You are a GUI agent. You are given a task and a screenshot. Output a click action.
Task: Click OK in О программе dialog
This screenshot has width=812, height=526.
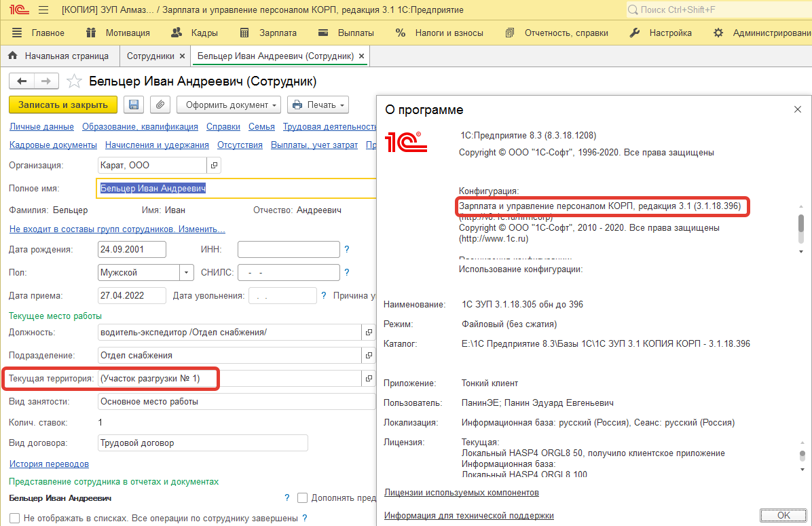pos(783,515)
